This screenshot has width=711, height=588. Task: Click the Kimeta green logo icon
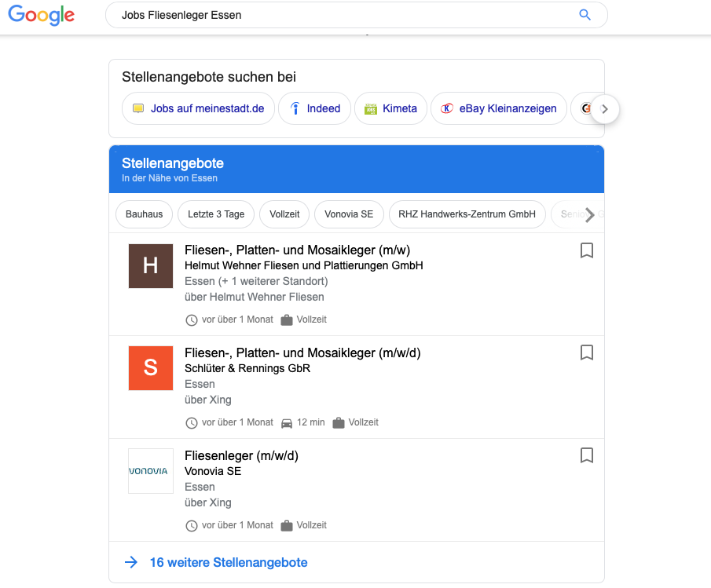371,108
